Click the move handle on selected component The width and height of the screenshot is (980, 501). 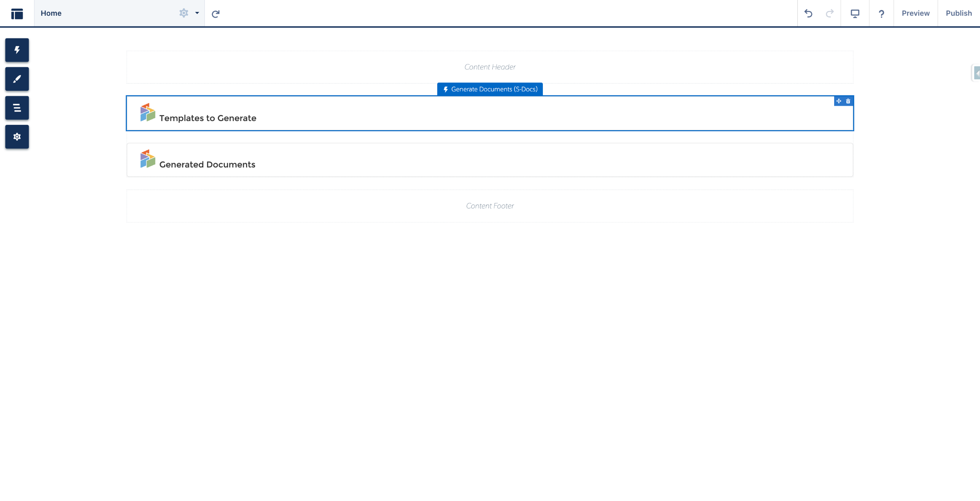pyautogui.click(x=839, y=101)
